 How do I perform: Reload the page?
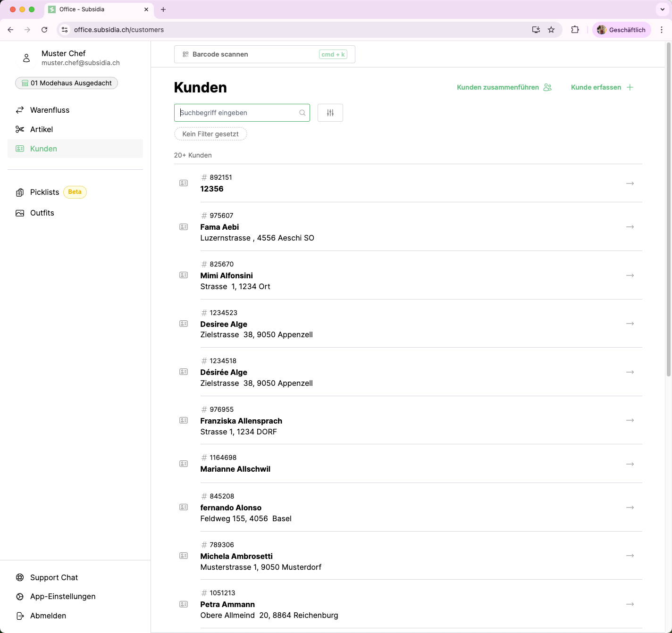pos(44,30)
